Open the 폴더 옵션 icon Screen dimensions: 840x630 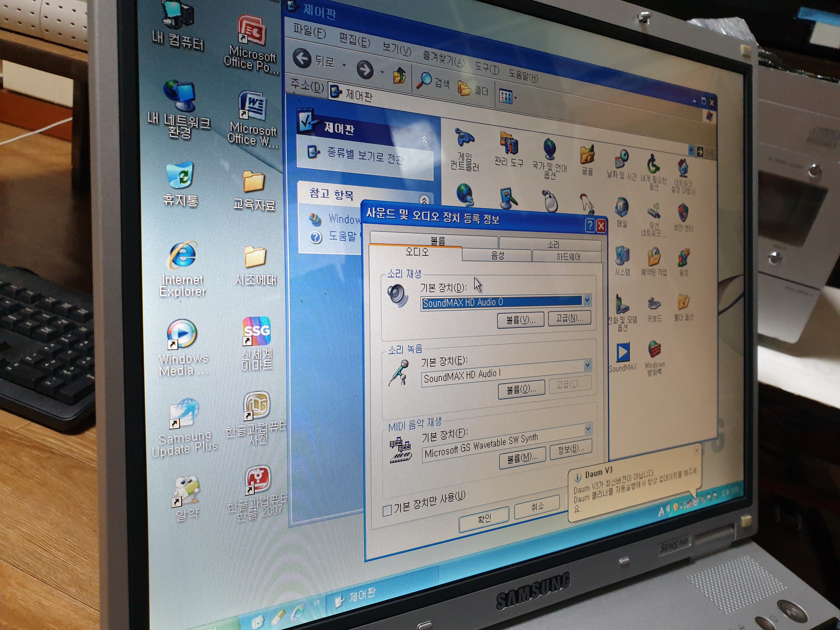(684, 307)
